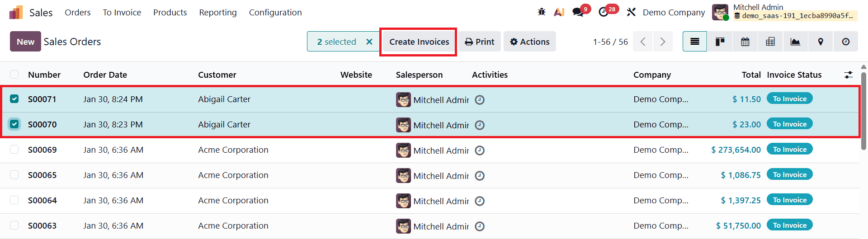Image resolution: width=868 pixels, height=239 pixels.
Task: Click Acme Corporation in S00065 row
Action: (233, 175)
